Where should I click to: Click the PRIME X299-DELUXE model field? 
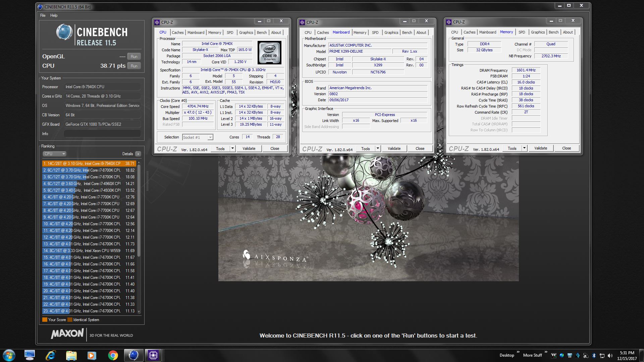[360, 52]
